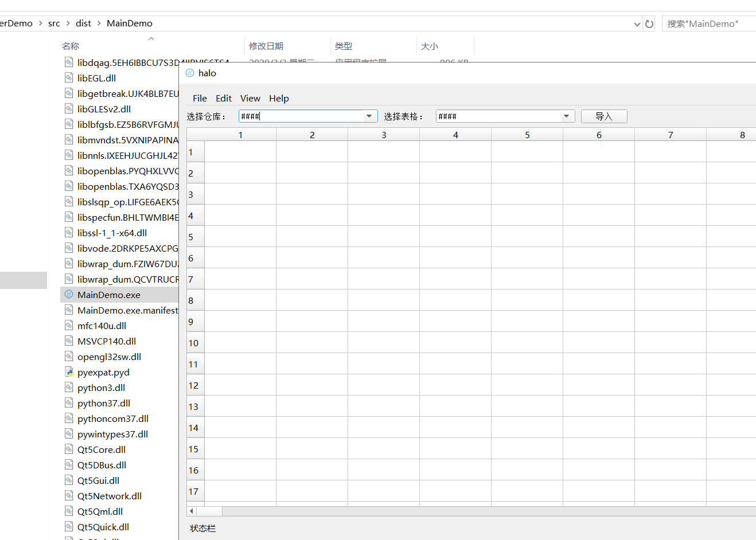The height and width of the screenshot is (540, 756).
Task: Open the Explorer address bar history dropdown
Action: click(x=637, y=24)
